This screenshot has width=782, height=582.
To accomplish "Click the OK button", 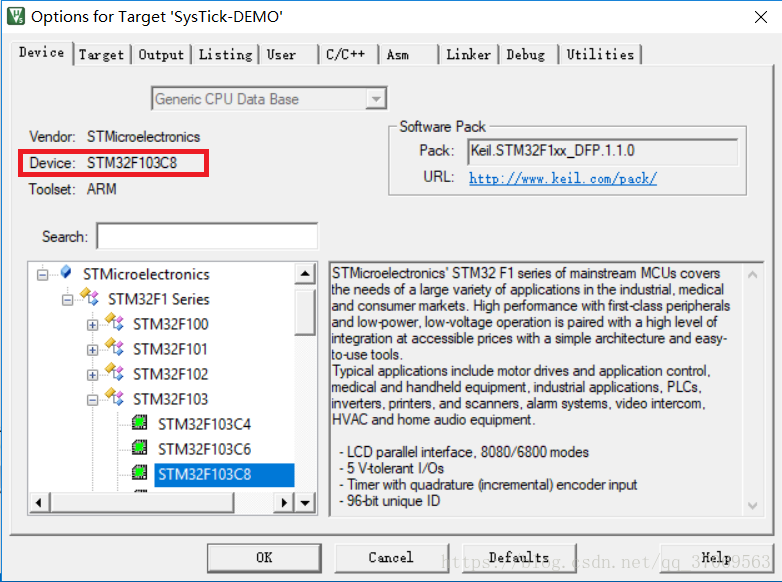I will 264,558.
